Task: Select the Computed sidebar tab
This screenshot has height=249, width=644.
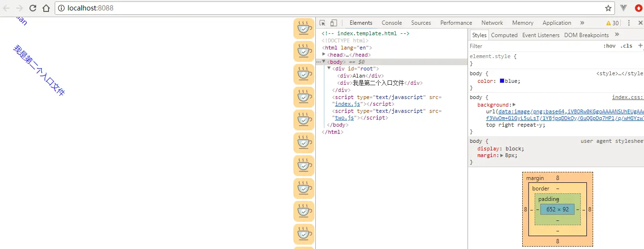Action: pyautogui.click(x=504, y=35)
